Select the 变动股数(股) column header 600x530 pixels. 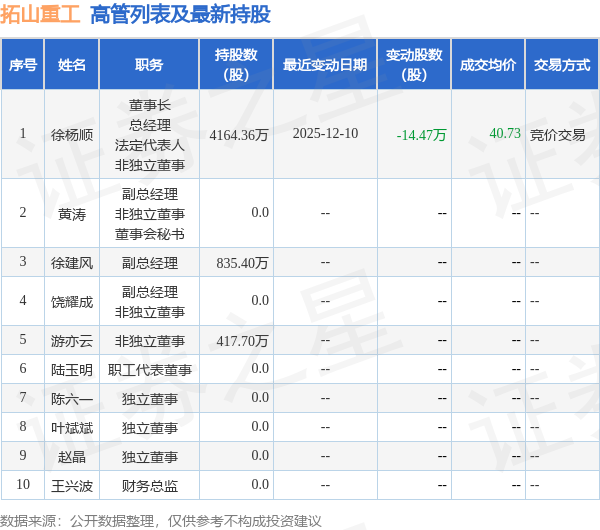(414, 64)
